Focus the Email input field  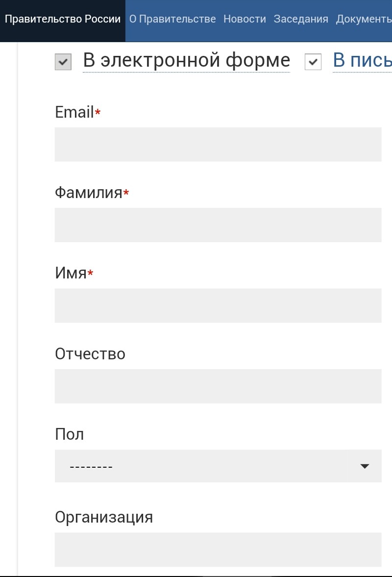[218, 145]
